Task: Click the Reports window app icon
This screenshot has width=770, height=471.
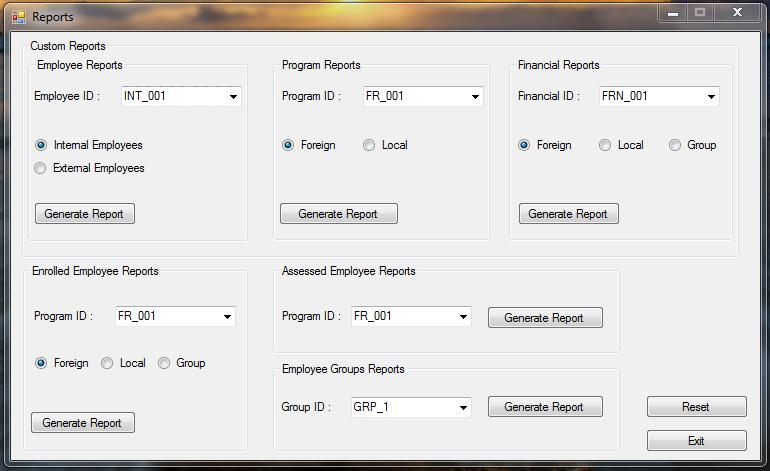Action: [19, 17]
